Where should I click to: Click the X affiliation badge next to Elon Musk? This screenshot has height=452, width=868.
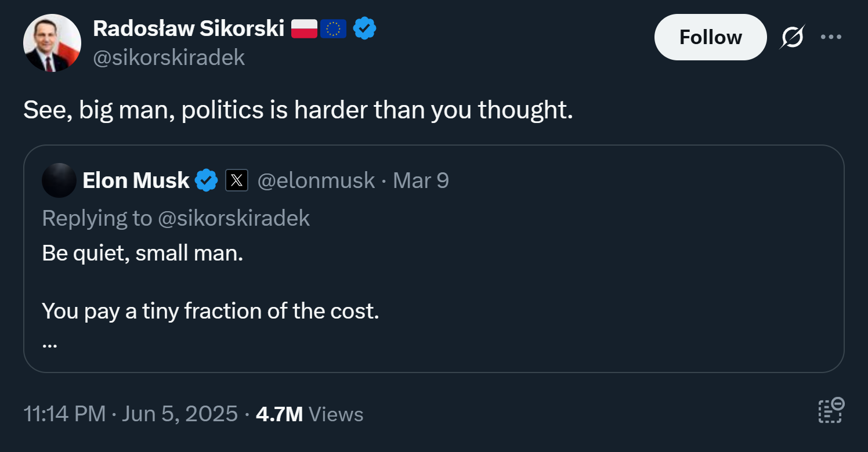(x=236, y=180)
